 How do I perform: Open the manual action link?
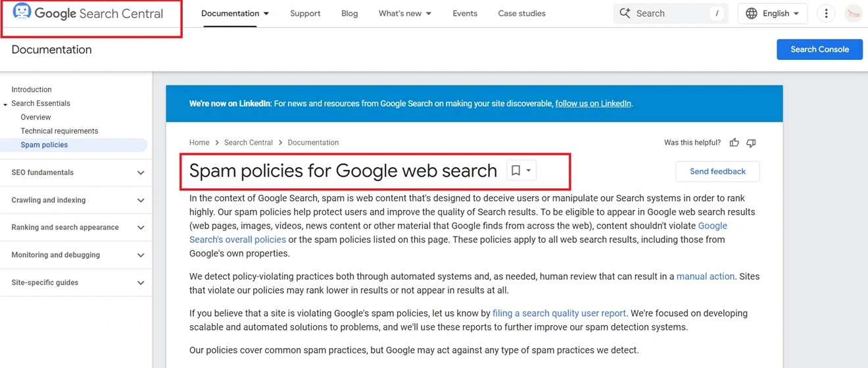706,276
